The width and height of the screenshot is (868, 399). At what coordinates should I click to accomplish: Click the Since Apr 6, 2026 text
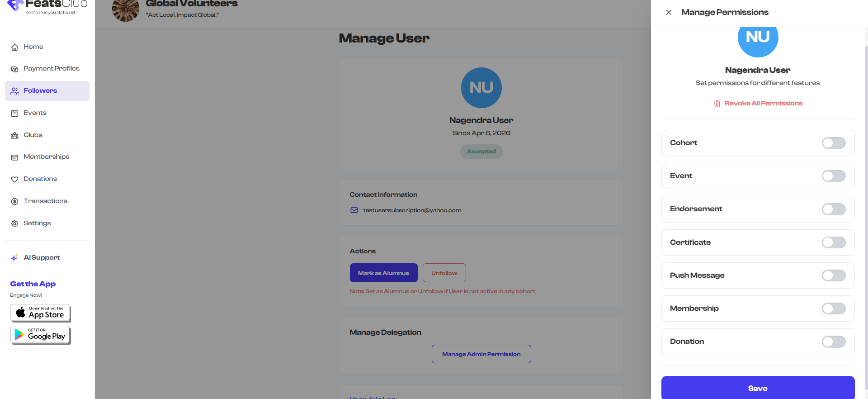coord(481,133)
